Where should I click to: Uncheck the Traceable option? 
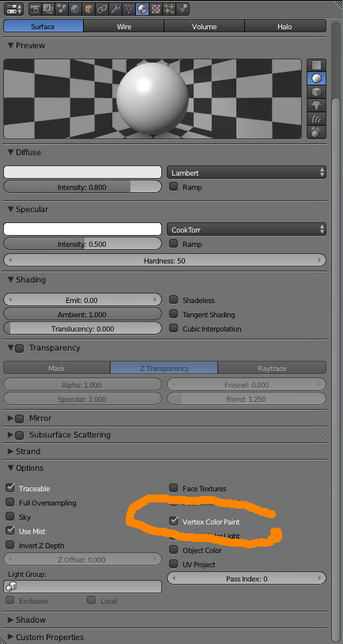(x=9, y=488)
